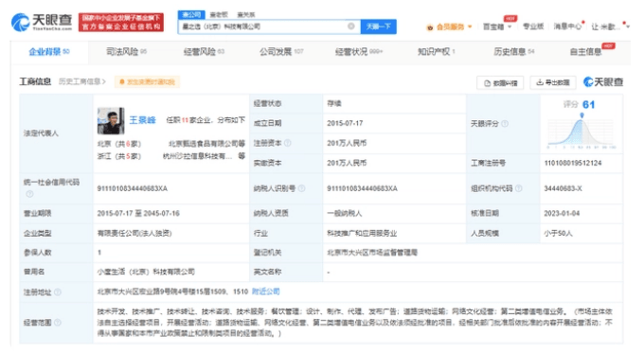Click the legal representative's photo thumbnail
This screenshot has width=644, height=353.
pos(111,121)
